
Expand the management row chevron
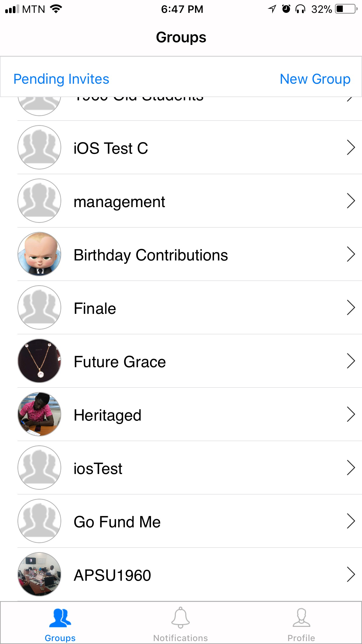(x=351, y=201)
